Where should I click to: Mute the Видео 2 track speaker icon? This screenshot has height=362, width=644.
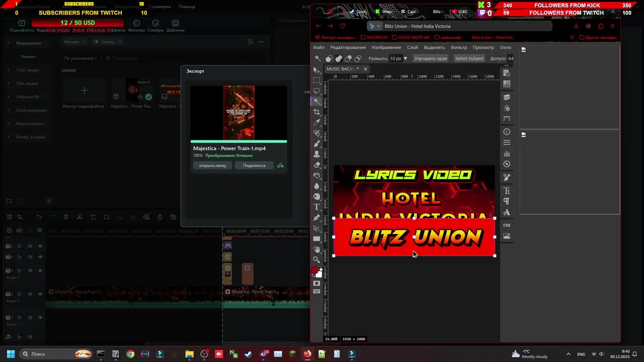pyautogui.click(x=30, y=294)
